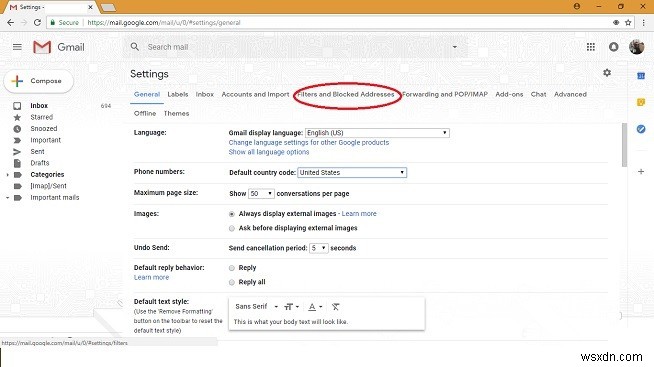Screen dimensions: 654x367
Task: Click the browser back arrow
Action: pos(10,23)
